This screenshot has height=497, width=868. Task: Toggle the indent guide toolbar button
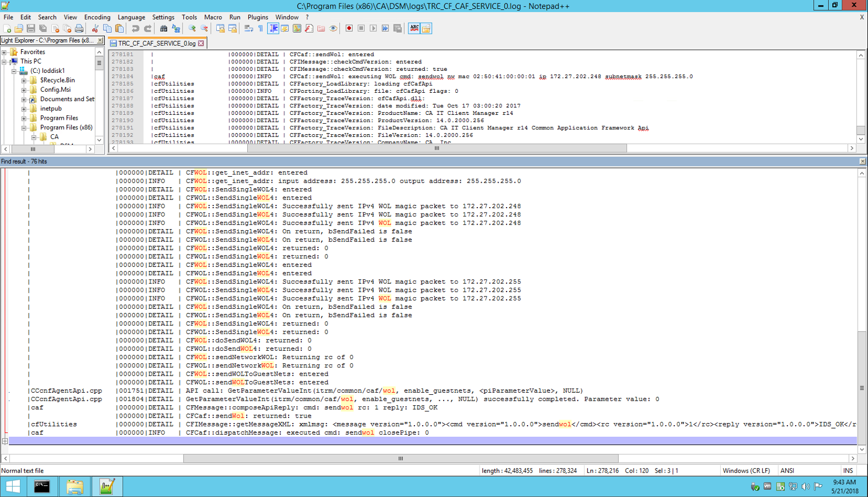pos(273,28)
